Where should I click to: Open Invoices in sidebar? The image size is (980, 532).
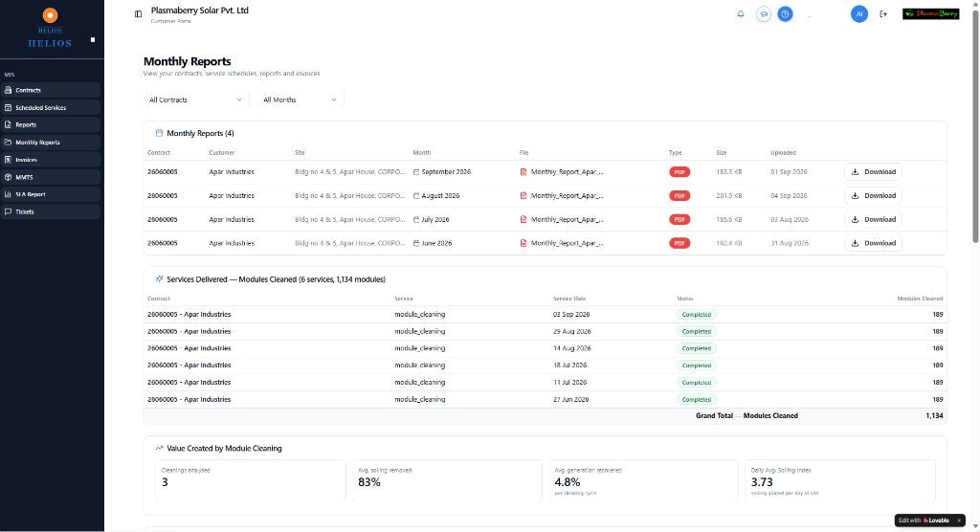click(50, 160)
